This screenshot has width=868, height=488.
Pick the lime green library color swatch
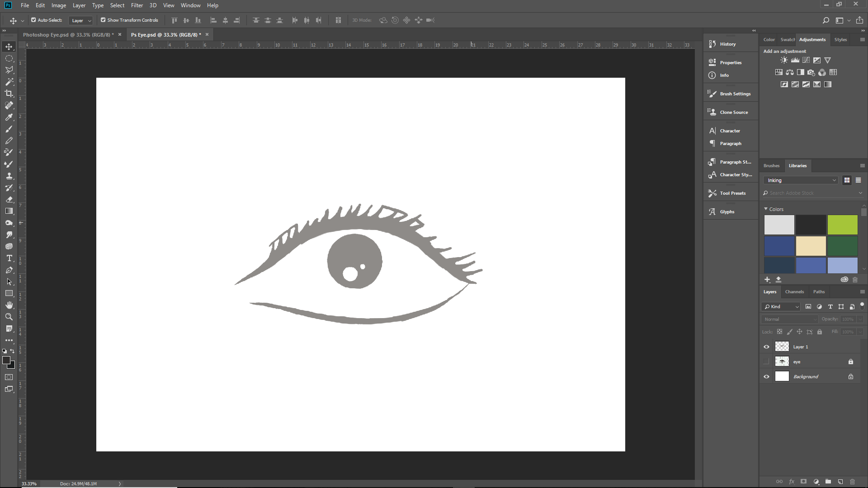[842, 225]
